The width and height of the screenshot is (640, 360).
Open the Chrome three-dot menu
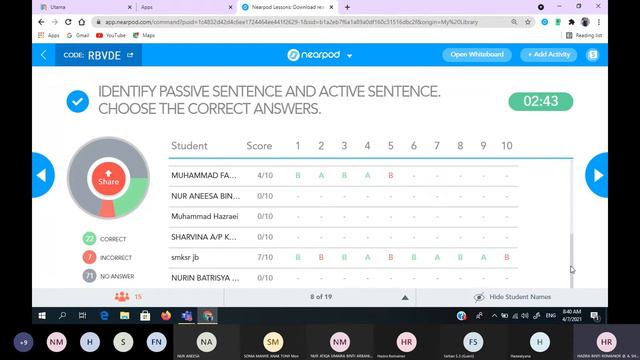(x=599, y=22)
